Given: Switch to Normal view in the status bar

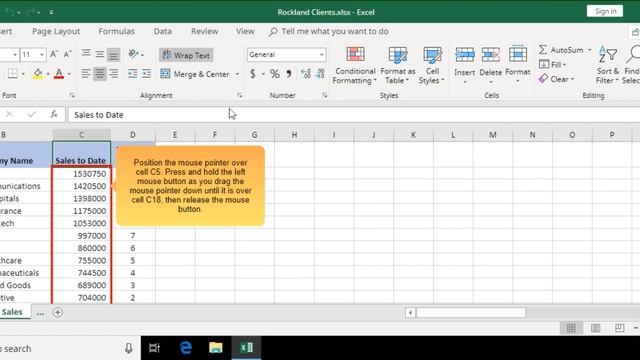Looking at the screenshot, I should tap(571, 328).
